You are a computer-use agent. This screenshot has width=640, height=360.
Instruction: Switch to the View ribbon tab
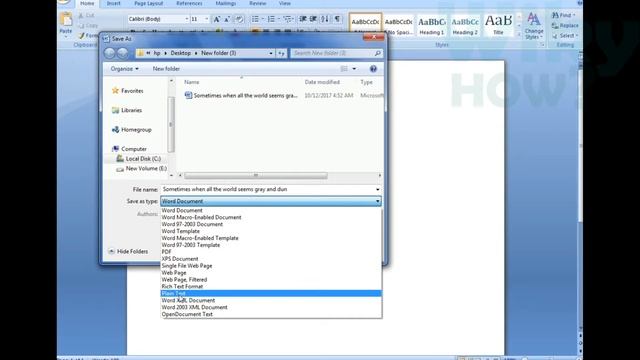tap(284, 3)
